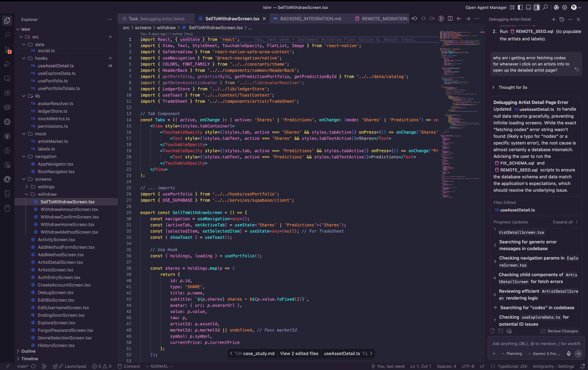588x370 pixels.
Task: Start a new agent conversation
Action: pyautogui.click(x=553, y=19)
